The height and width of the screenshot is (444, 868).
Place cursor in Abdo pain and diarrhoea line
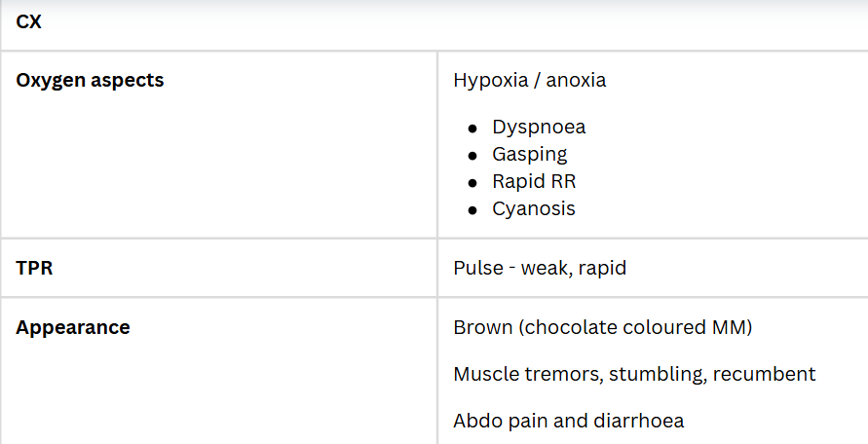(568, 421)
